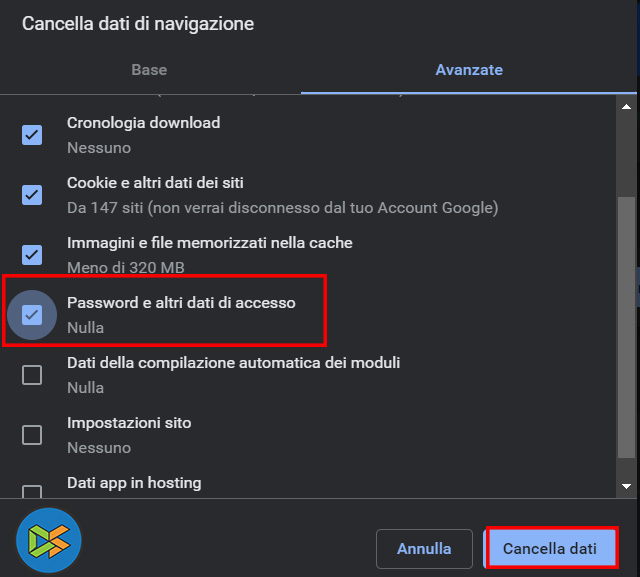This screenshot has height=577, width=640.
Task: Click the Password e altri dati label
Action: point(181,302)
